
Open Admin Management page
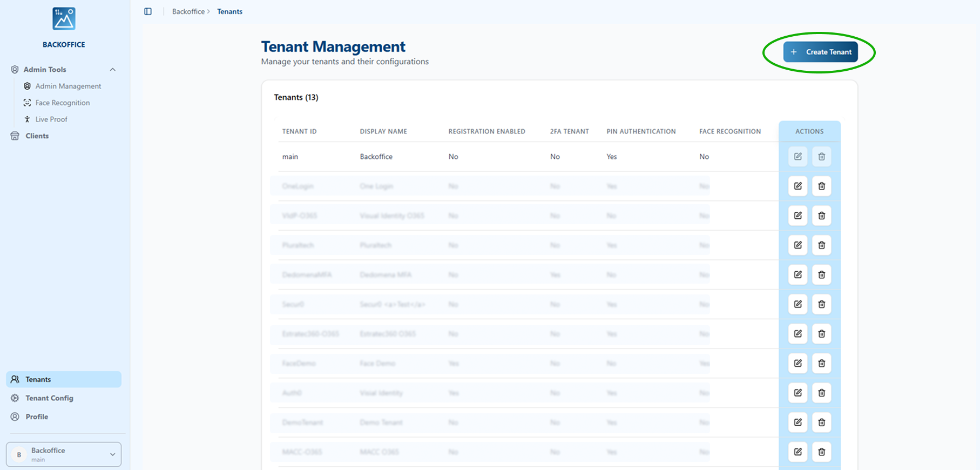coord(68,86)
